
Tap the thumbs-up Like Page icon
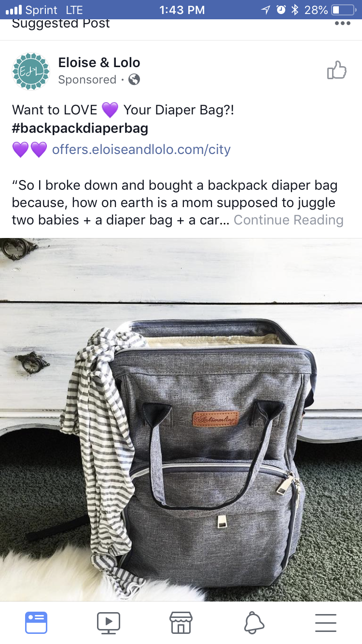pos(337,70)
